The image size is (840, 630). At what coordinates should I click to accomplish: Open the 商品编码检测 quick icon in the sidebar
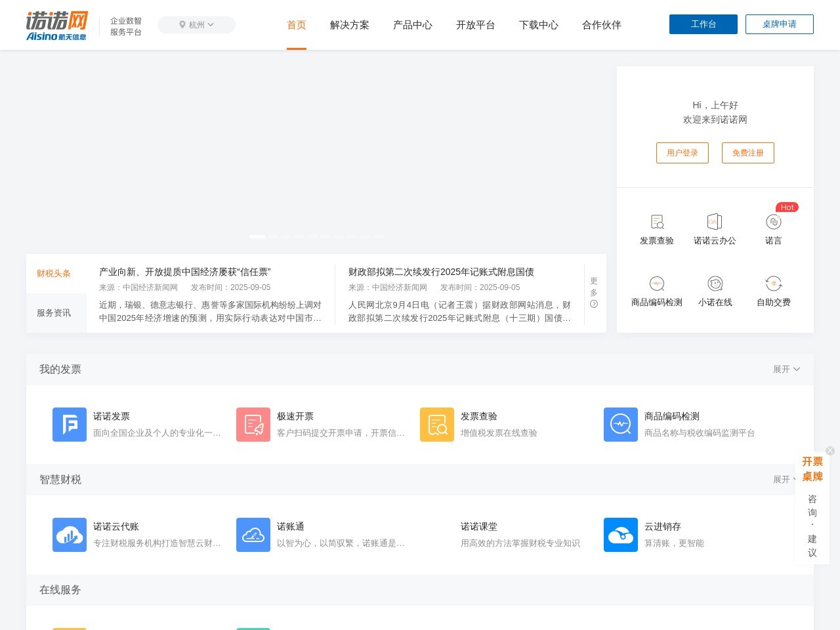pos(657,283)
